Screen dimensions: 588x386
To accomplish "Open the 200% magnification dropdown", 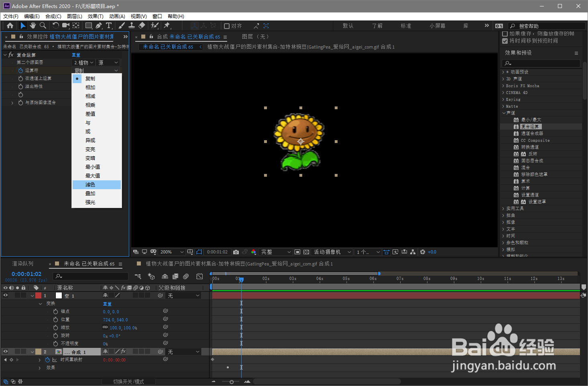I will 172,252.
